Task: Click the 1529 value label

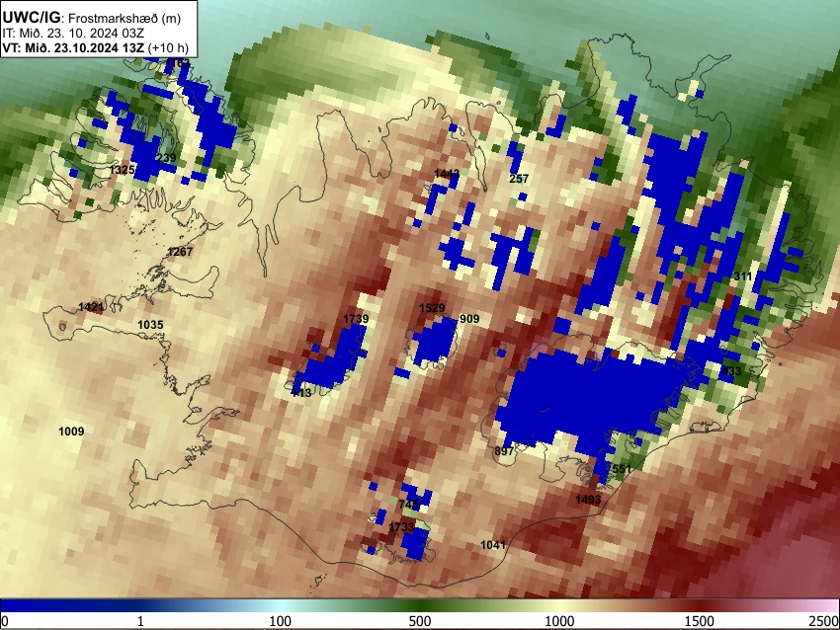Action: pos(432,308)
